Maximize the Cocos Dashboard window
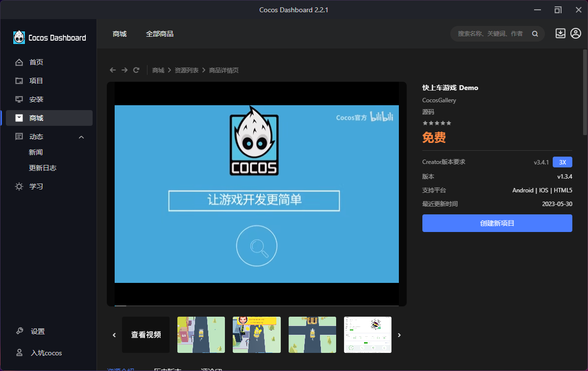 point(558,10)
